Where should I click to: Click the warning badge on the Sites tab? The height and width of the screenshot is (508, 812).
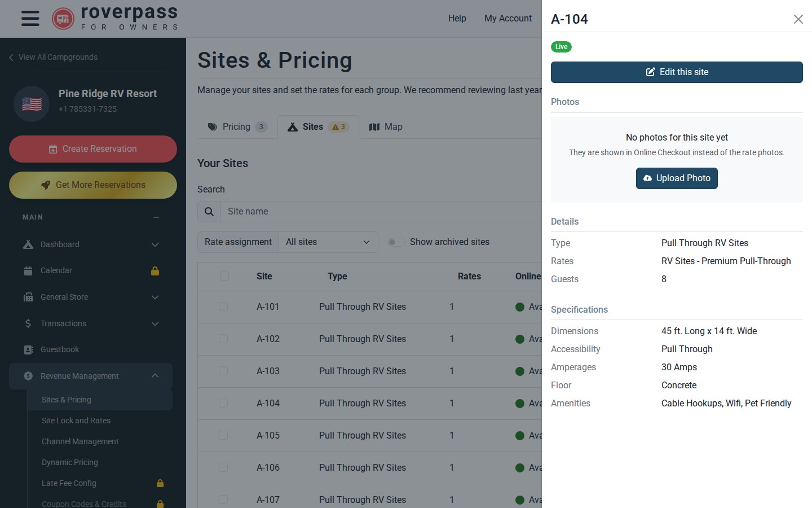click(x=339, y=127)
